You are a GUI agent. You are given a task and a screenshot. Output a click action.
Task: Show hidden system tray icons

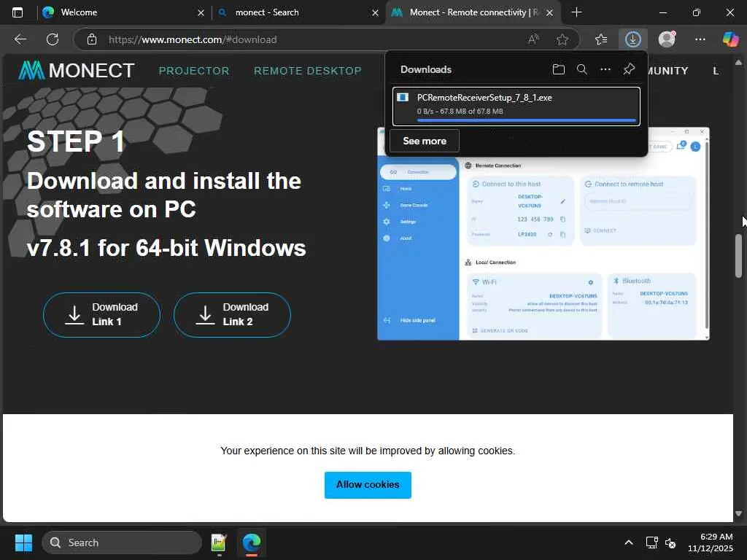click(629, 542)
